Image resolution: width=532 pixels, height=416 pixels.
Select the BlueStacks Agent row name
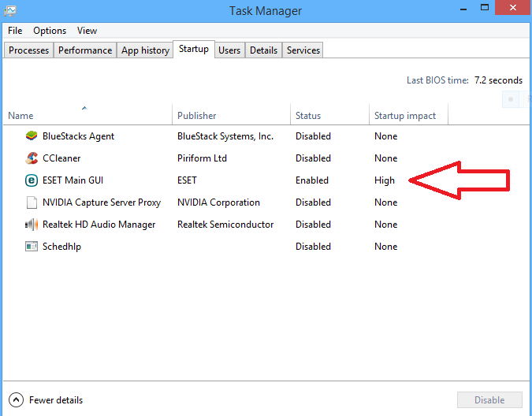click(x=78, y=136)
